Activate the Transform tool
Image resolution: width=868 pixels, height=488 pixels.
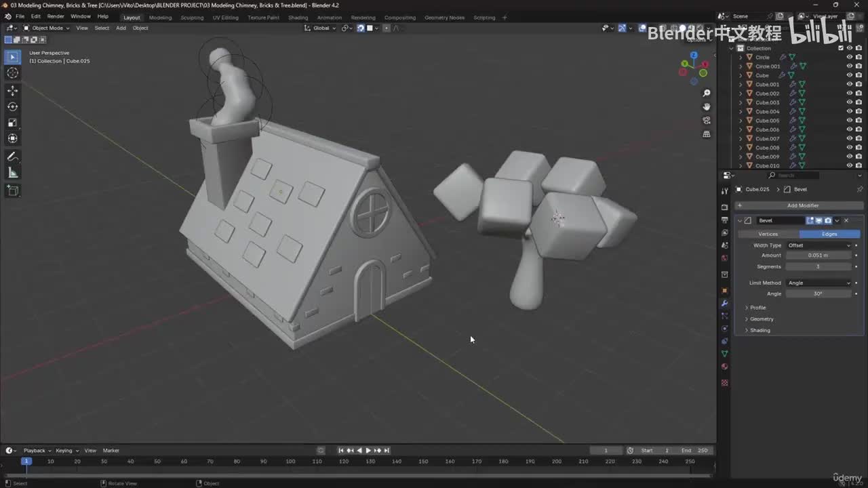tap(12, 138)
